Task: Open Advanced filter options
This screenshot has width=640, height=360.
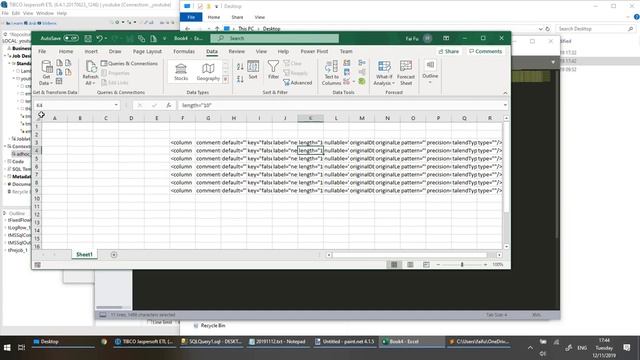Action: pyautogui.click(x=298, y=83)
